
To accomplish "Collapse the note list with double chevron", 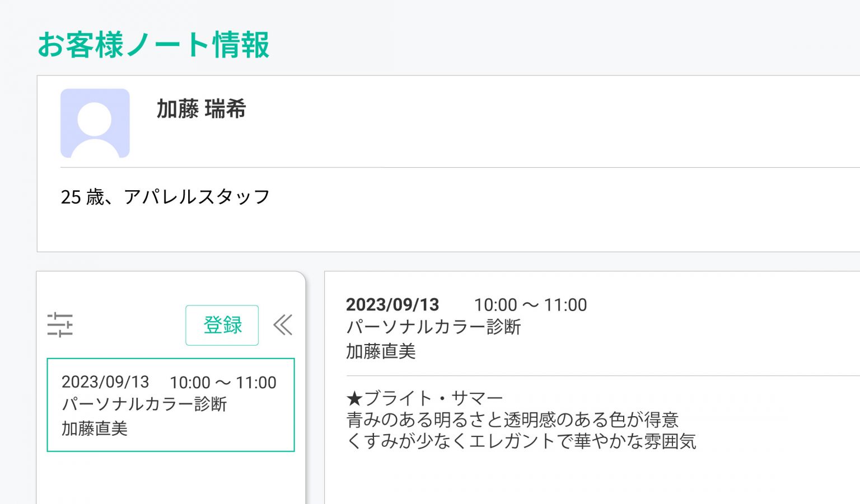I will click(283, 325).
